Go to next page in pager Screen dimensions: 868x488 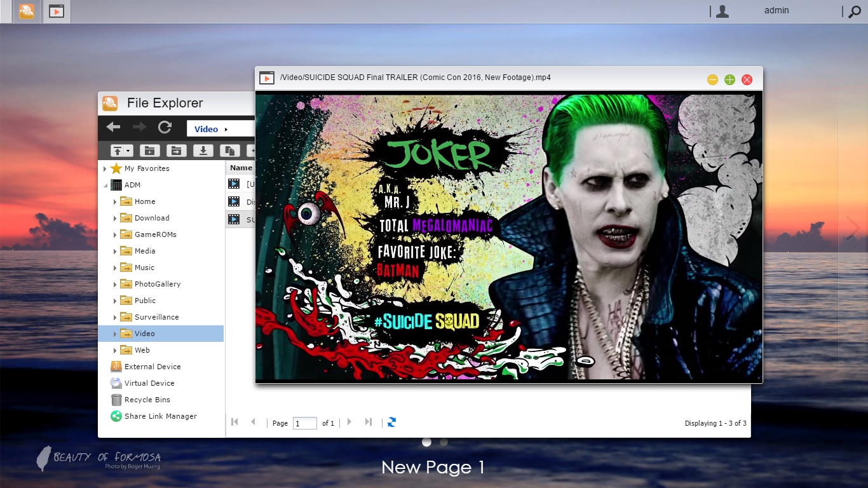[349, 422]
